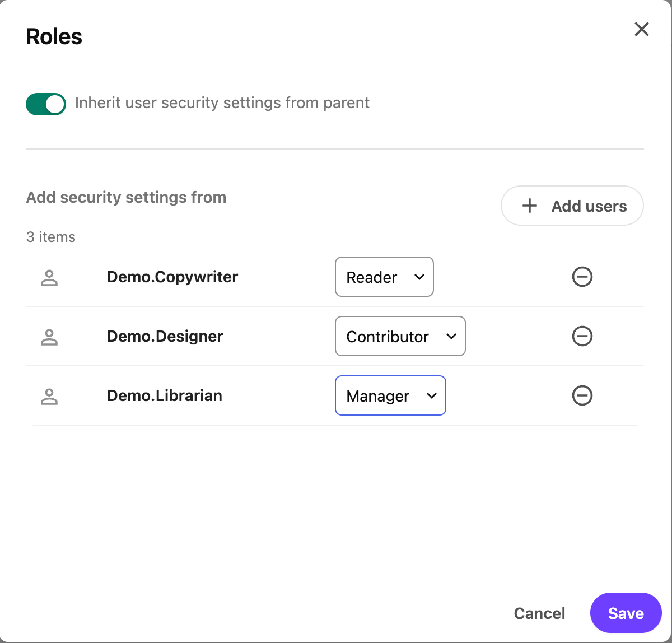Expand the chevron on the Contributor selector
672x643 pixels.
tap(451, 337)
